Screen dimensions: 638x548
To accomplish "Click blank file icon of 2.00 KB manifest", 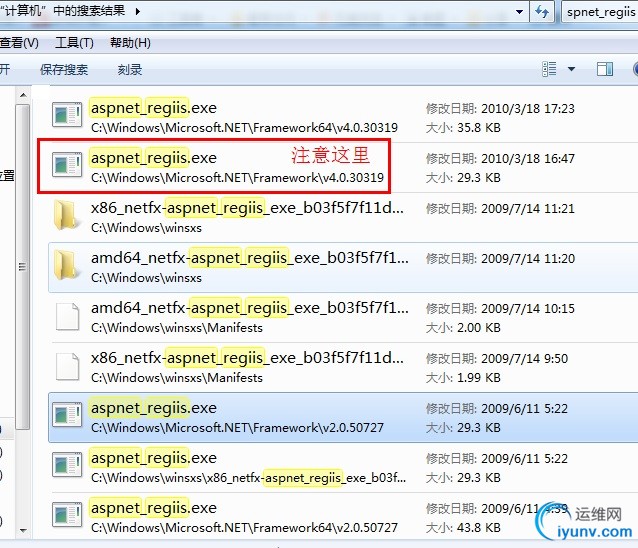I will (68, 316).
